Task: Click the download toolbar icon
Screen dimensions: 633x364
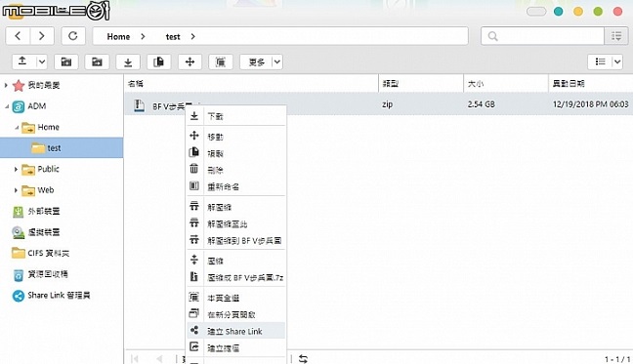Action: pyautogui.click(x=128, y=62)
